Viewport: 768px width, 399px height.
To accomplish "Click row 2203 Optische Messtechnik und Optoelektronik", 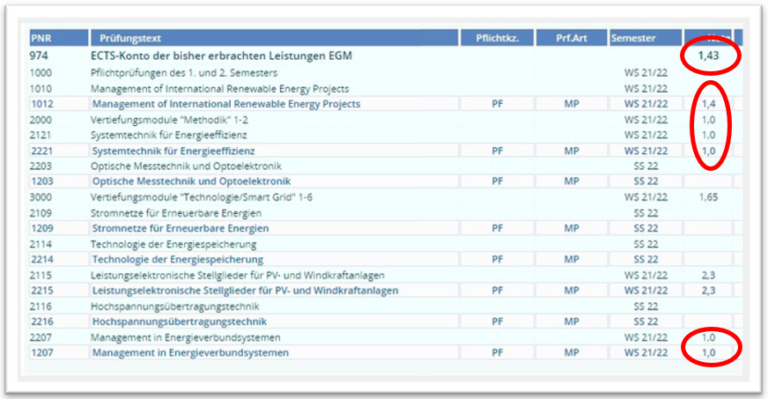I will (x=186, y=166).
